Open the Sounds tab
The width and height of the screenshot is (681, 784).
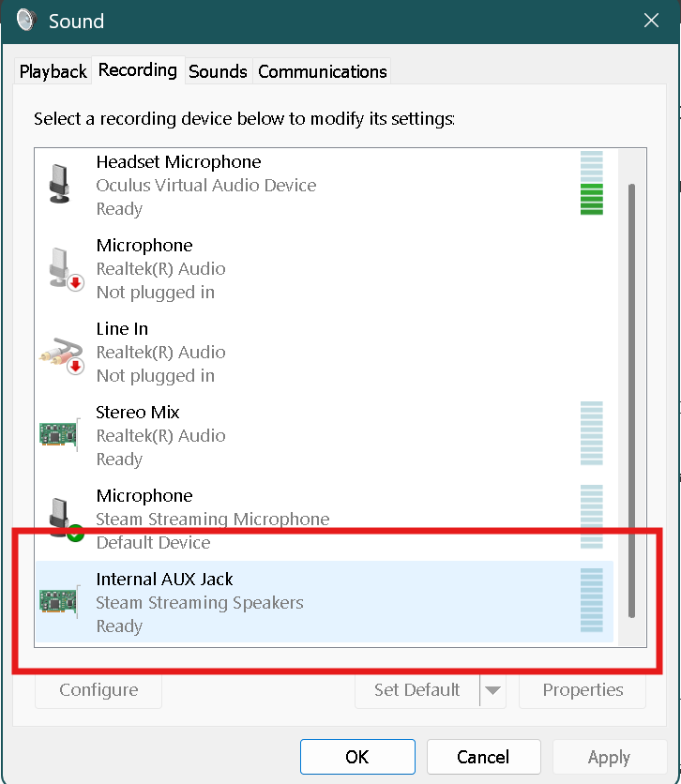click(218, 71)
